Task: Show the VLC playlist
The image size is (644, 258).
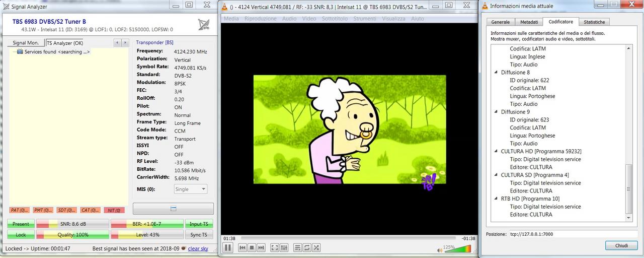Action: [x=298, y=247]
